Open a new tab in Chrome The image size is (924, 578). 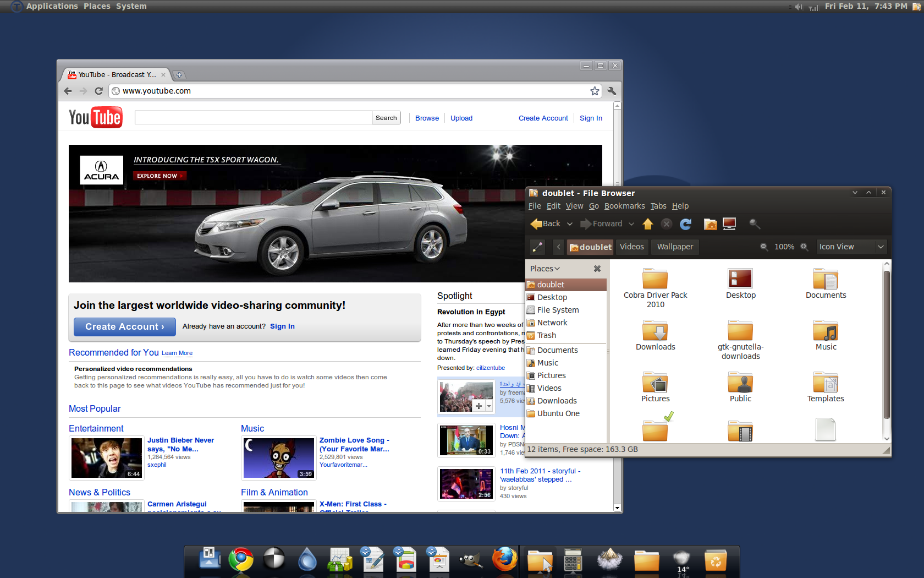click(x=179, y=75)
